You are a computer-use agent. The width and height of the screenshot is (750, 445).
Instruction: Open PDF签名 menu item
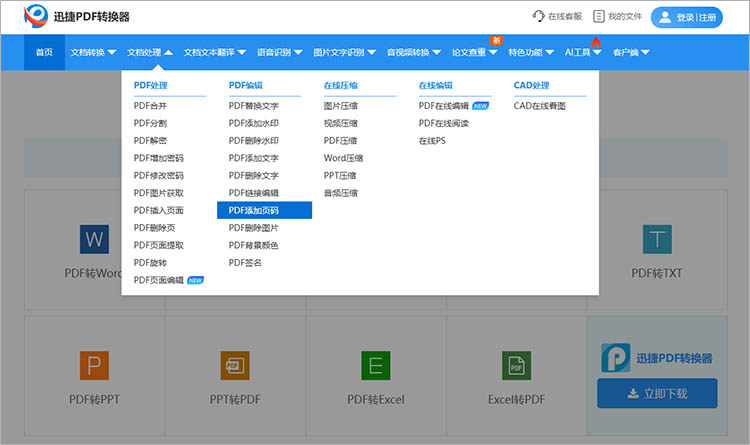[x=245, y=263]
